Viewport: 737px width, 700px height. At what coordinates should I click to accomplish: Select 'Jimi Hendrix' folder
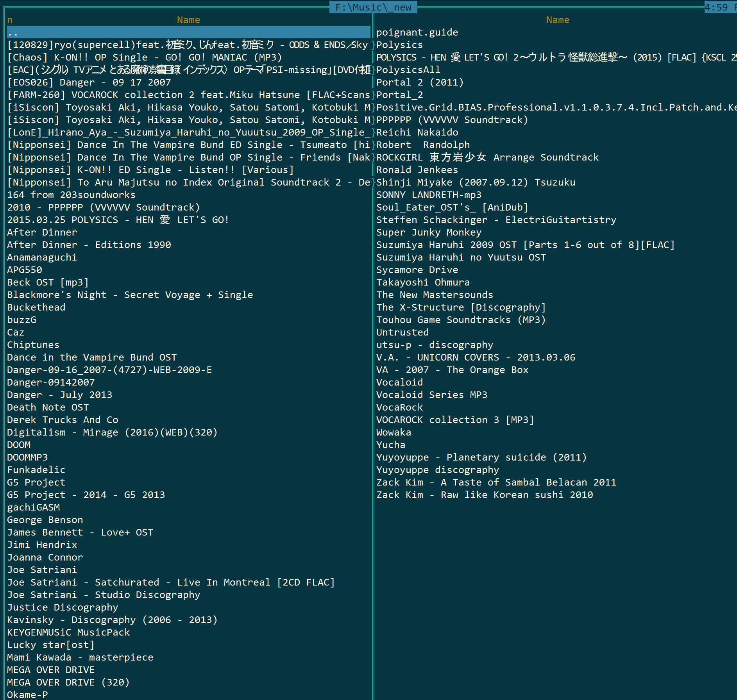(42, 545)
